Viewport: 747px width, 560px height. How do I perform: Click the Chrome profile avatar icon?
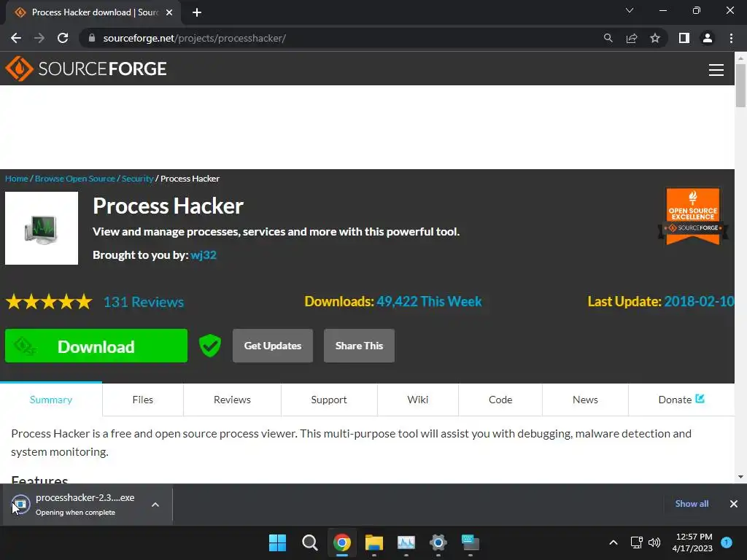pyautogui.click(x=708, y=38)
